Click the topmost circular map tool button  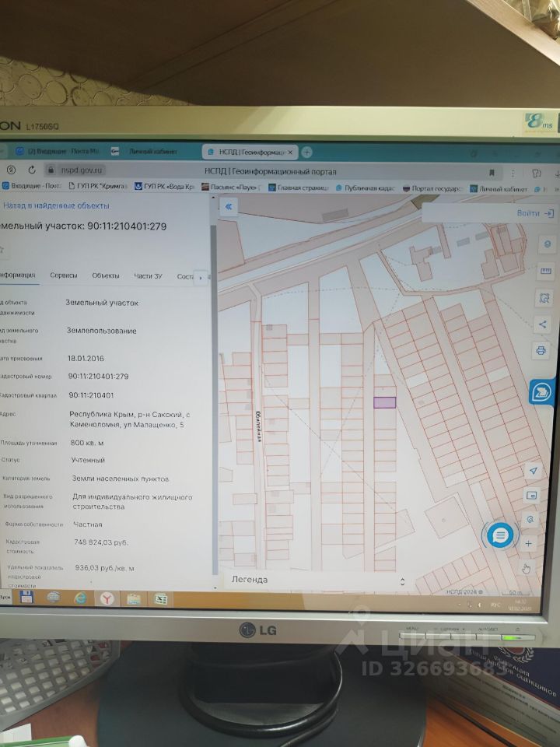click(548, 244)
